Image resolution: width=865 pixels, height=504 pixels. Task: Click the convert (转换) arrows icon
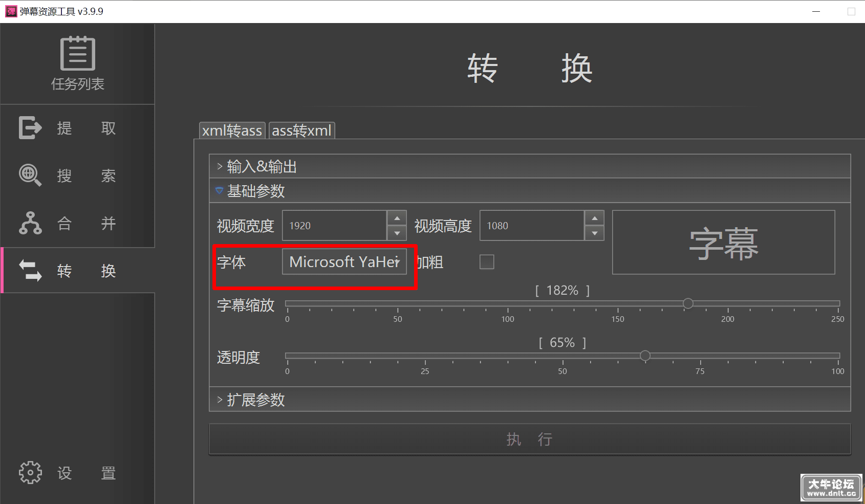pyautogui.click(x=30, y=270)
